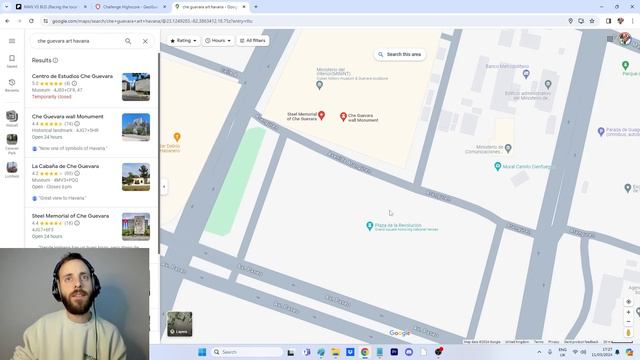This screenshot has width=640, height=360.
Task: Bookmark this page with the star icon
Action: tap(592, 21)
